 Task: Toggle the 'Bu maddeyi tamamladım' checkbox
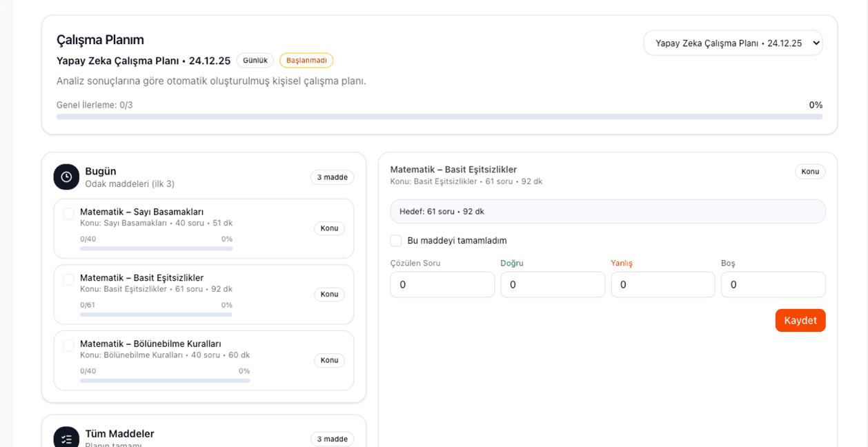[396, 241]
